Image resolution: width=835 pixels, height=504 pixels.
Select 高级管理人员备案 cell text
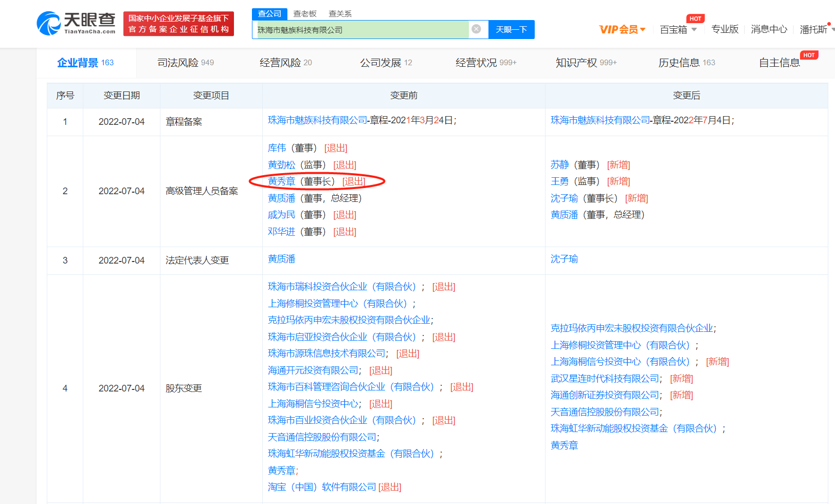[x=202, y=191]
